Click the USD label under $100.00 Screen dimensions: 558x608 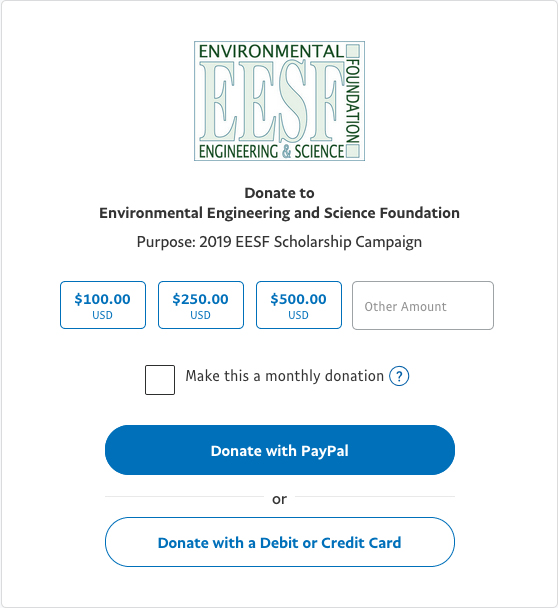pos(102,315)
